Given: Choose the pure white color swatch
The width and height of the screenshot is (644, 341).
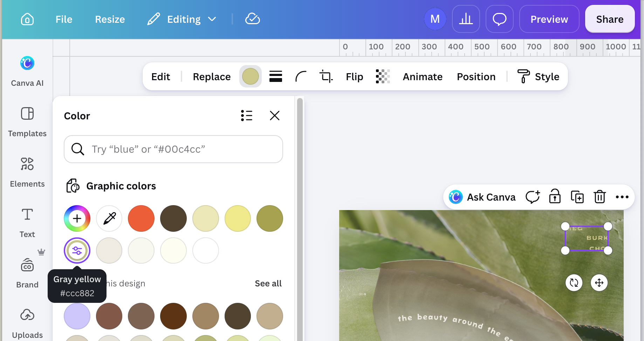Looking at the screenshot, I should [x=206, y=251].
